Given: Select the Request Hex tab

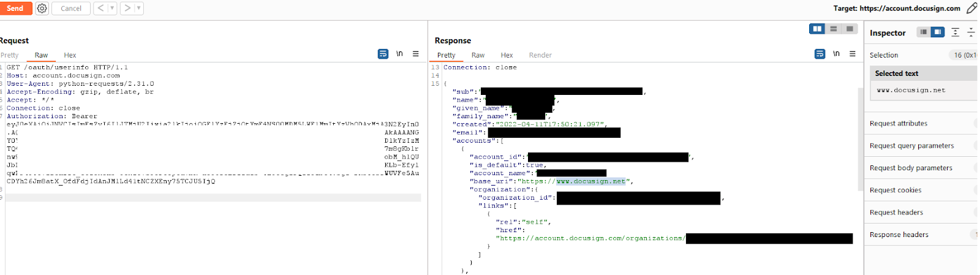Looking at the screenshot, I should click(x=70, y=55).
